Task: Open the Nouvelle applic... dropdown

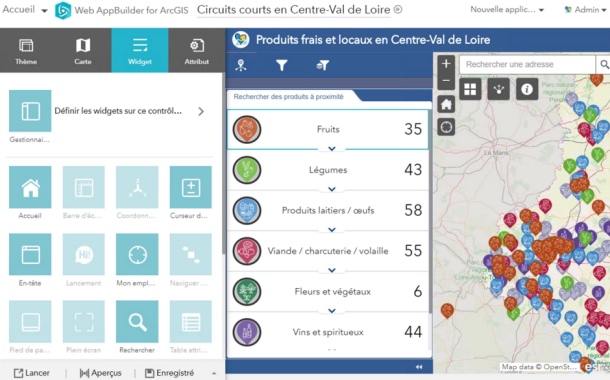Action: click(507, 10)
